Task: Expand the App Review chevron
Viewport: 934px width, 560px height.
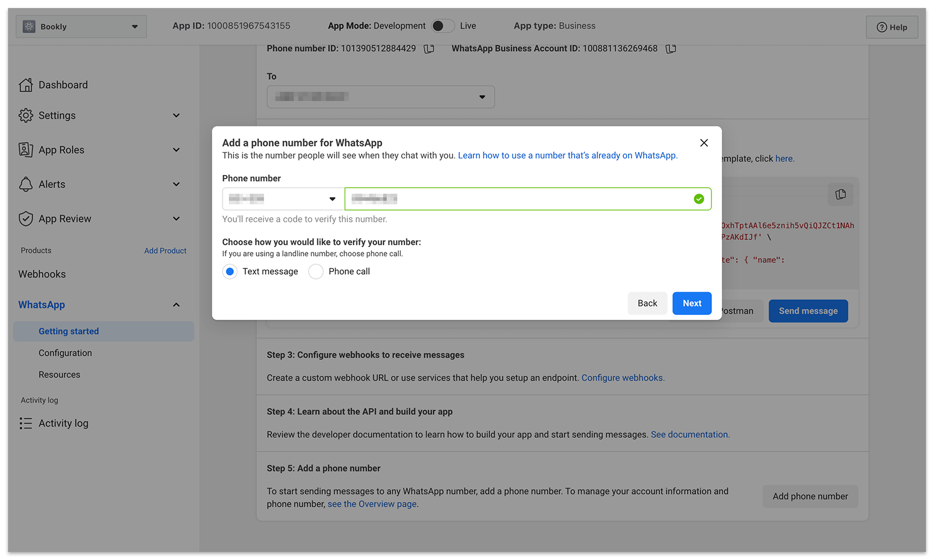Action: (x=176, y=219)
